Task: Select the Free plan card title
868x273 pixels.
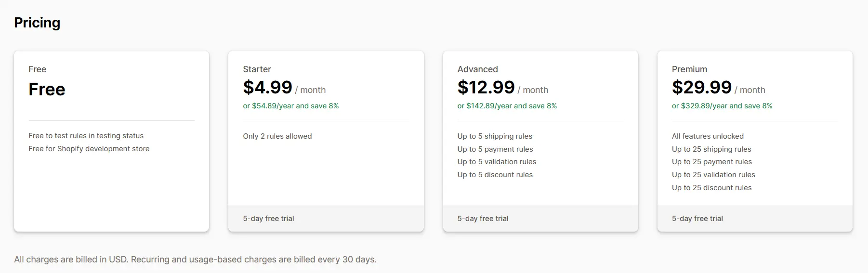Action: pos(37,69)
